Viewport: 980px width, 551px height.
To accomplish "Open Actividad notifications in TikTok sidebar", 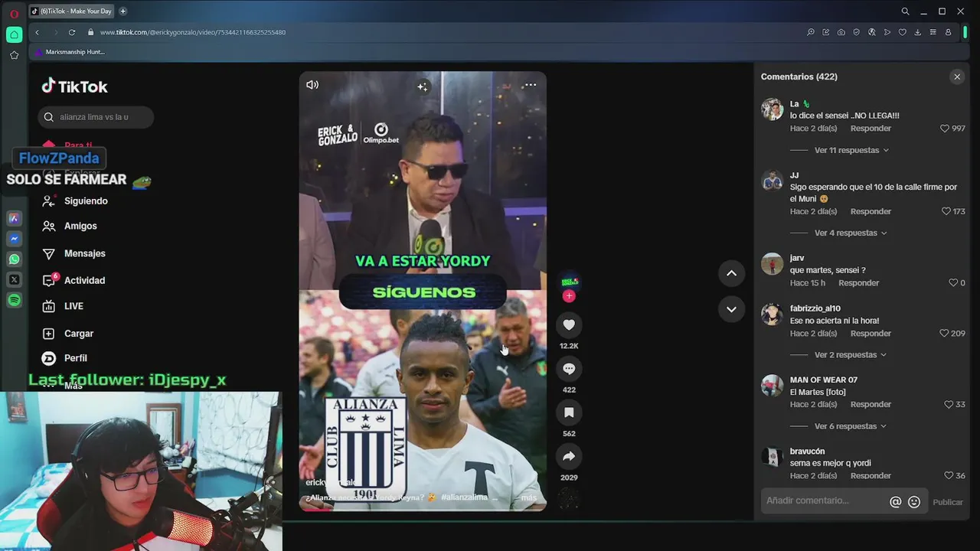I will coord(73,280).
